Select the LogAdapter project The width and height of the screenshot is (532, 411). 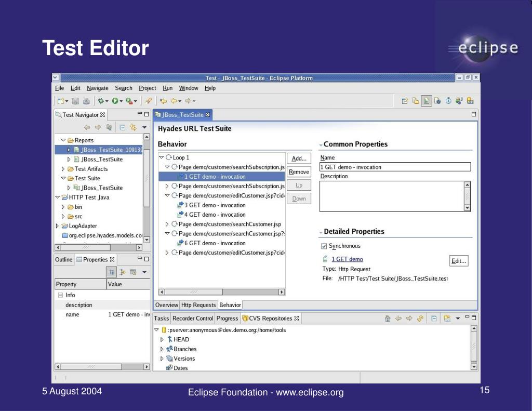point(83,226)
